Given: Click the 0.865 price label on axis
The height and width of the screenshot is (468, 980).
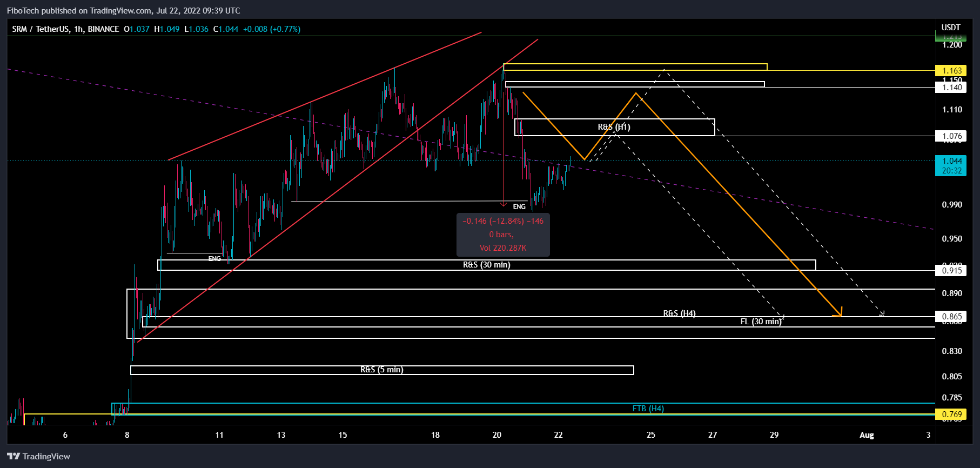Looking at the screenshot, I should 951,317.
